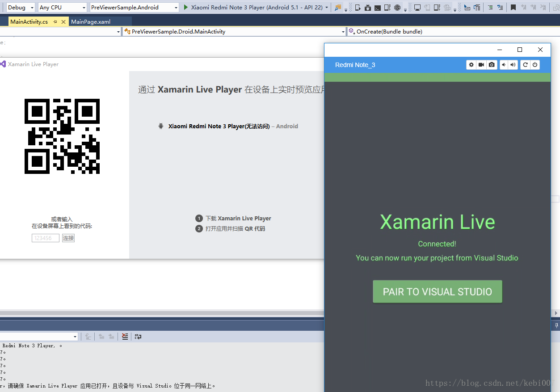Open Any CPU platform dropdown
This screenshot has width=560, height=392.
[x=63, y=8]
